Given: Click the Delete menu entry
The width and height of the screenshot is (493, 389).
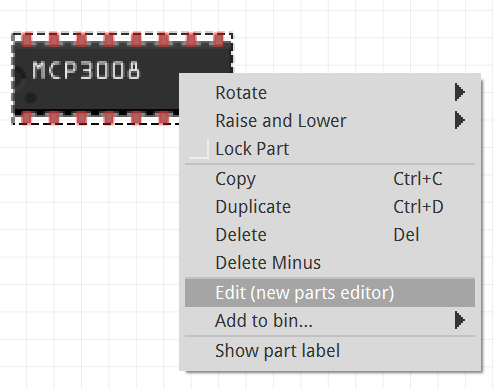Looking at the screenshot, I should [x=330, y=235].
